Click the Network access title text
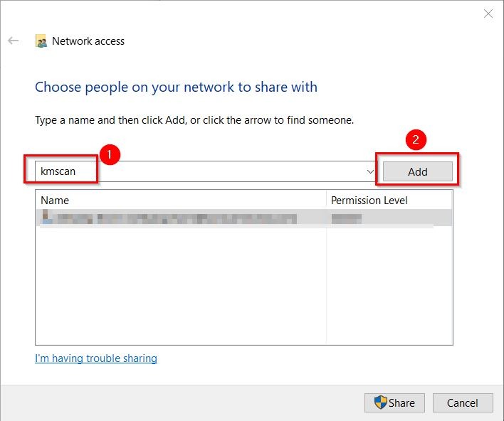 tap(88, 41)
